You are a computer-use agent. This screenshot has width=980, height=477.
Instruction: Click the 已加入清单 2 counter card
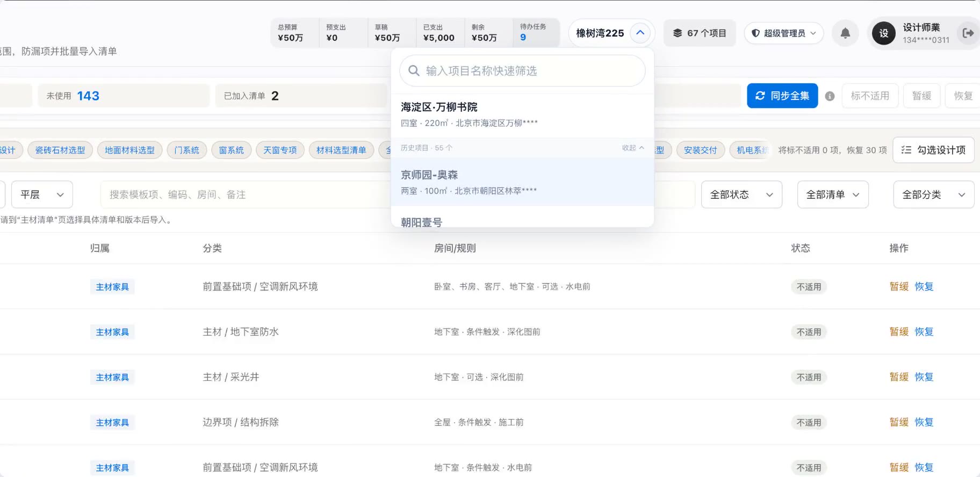pos(301,96)
